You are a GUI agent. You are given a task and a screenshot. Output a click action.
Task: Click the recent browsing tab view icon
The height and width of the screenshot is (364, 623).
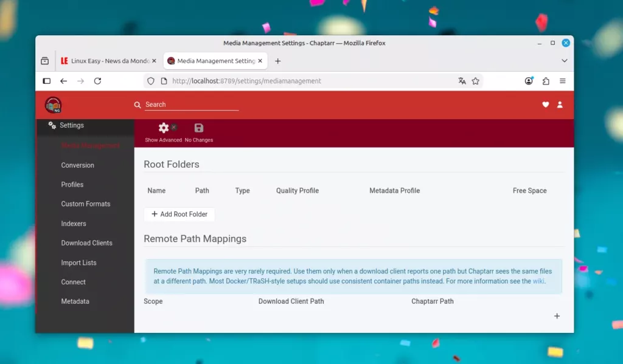coord(45,61)
